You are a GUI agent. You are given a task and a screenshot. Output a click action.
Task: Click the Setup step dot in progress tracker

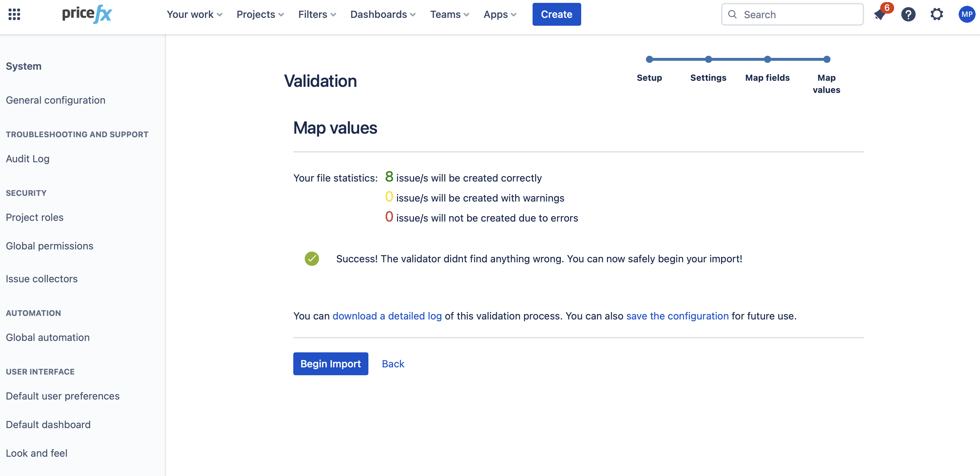tap(650, 59)
